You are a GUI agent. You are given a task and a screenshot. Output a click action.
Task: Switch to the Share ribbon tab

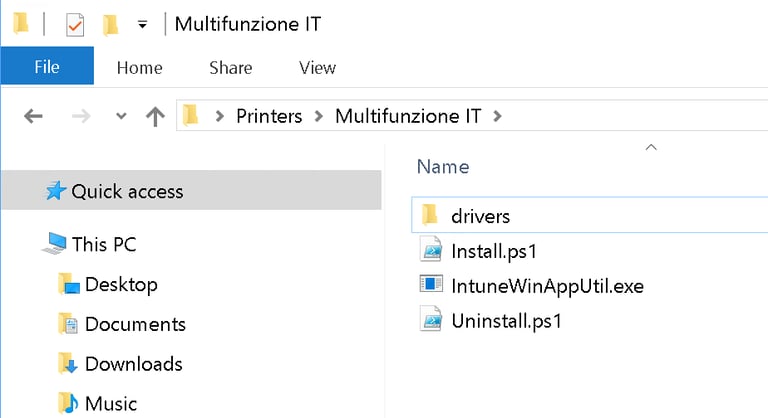231,68
